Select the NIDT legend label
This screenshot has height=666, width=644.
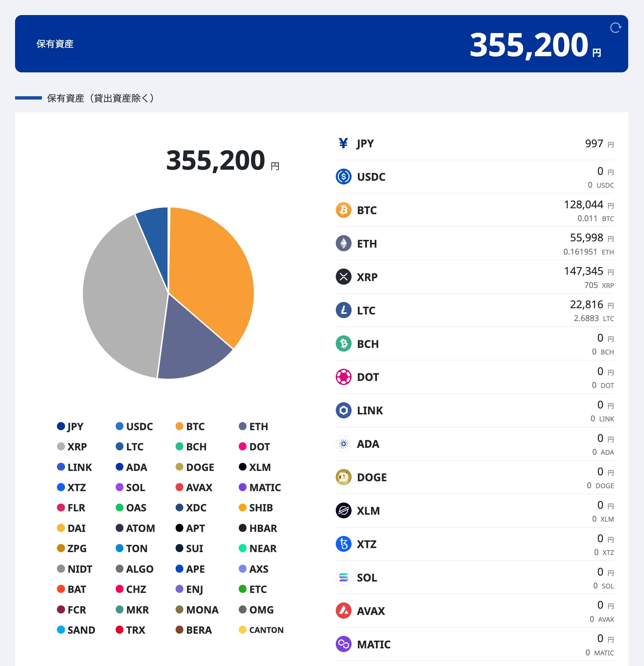click(x=80, y=569)
